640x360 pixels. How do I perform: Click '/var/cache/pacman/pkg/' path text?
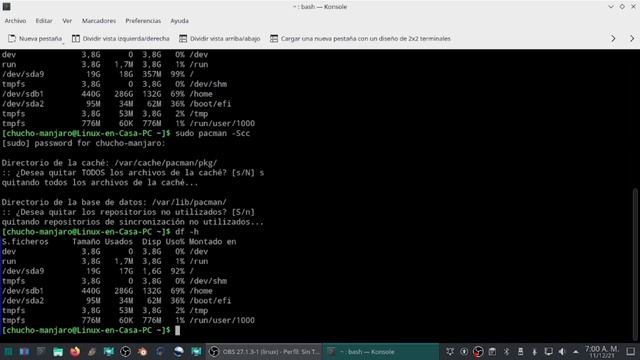(166, 163)
